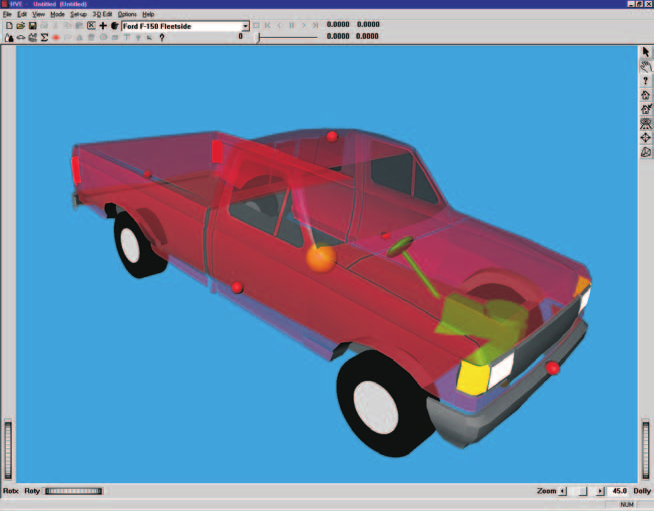
Task: Select the seek crosshair tool
Action: pyautogui.click(x=646, y=138)
